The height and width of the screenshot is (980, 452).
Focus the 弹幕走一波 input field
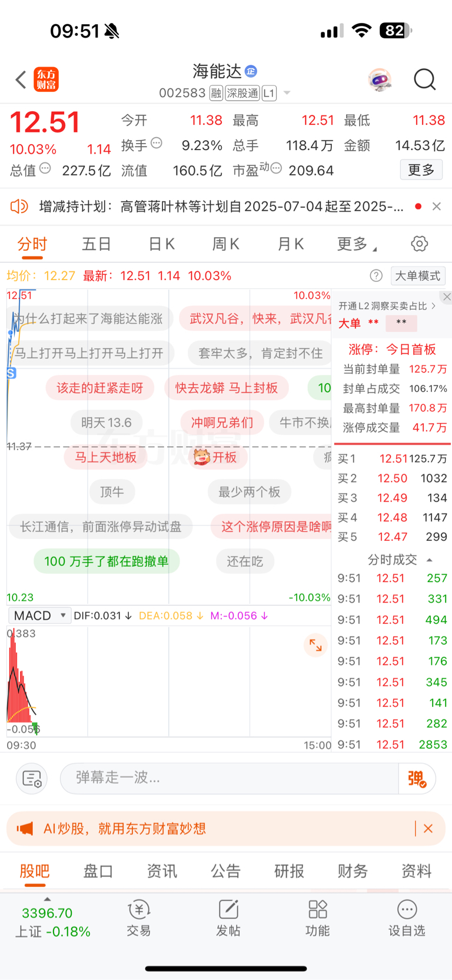230,778
